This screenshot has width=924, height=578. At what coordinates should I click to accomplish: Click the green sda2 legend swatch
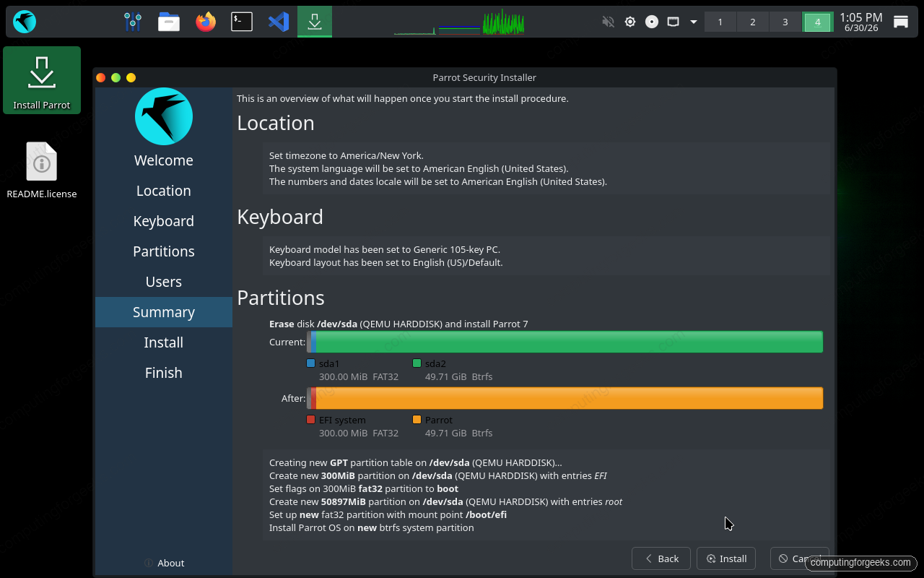click(x=417, y=363)
